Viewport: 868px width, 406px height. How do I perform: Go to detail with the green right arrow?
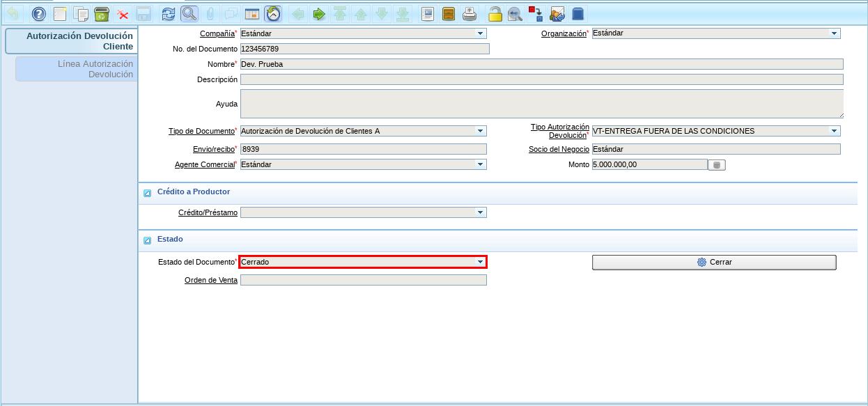point(319,14)
